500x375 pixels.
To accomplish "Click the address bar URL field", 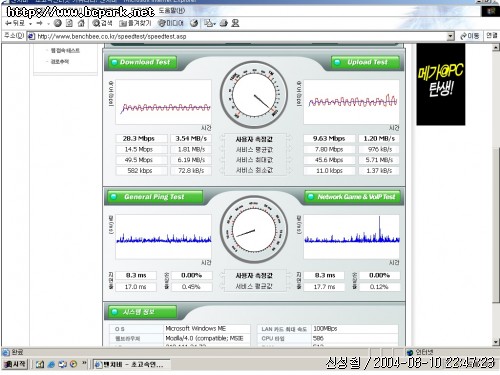I will (237, 36).
